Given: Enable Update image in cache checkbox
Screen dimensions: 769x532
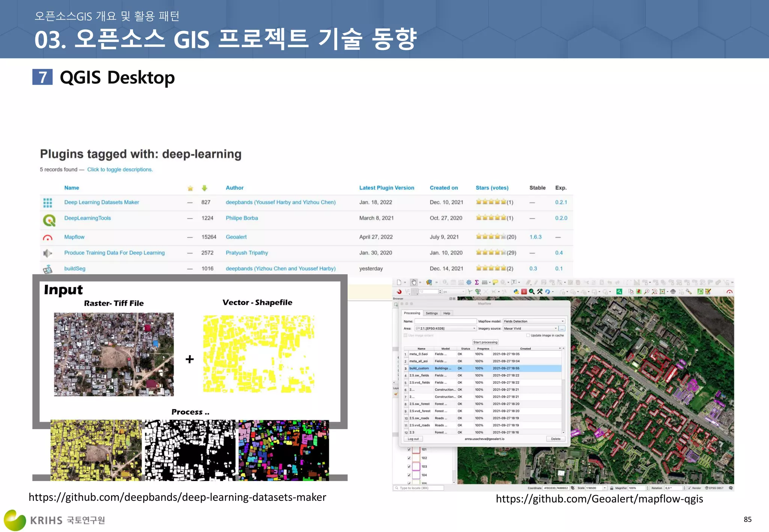Looking at the screenshot, I should (x=528, y=335).
